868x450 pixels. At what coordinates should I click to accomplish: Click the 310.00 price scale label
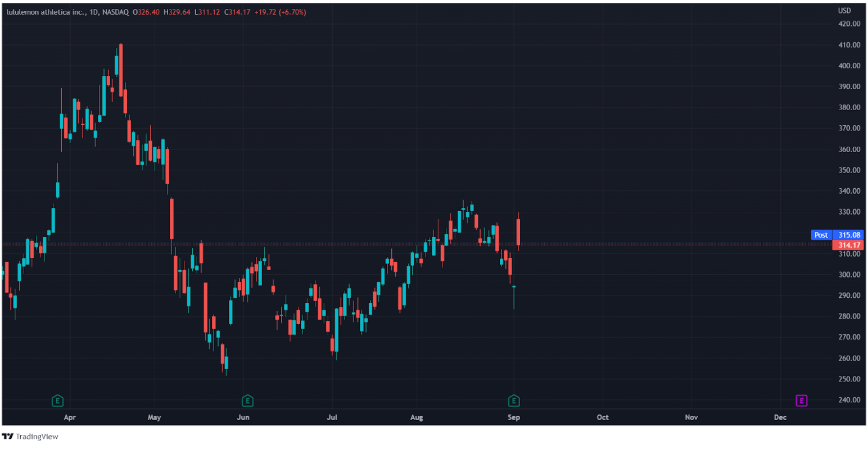click(x=849, y=254)
